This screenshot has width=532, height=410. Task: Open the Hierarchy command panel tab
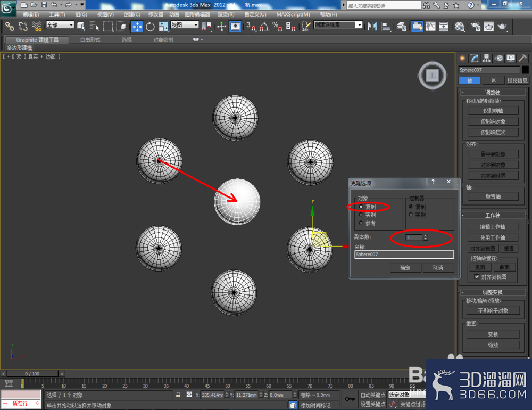click(487, 58)
